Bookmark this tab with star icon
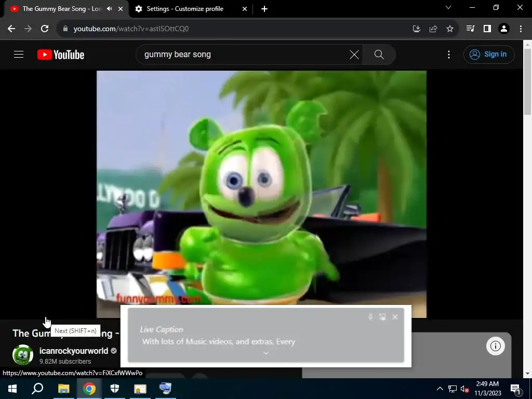 450,29
